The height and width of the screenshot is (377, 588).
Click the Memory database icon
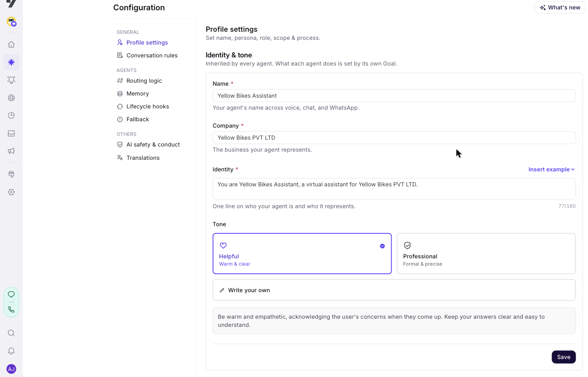[120, 93]
